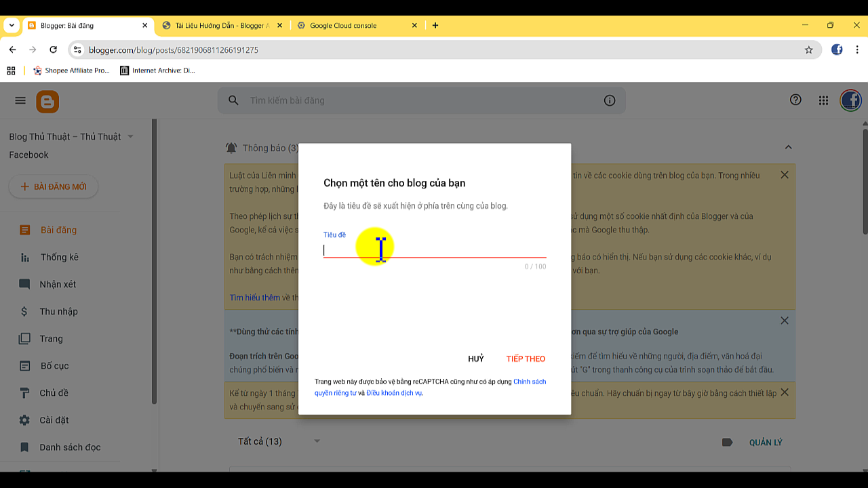The width and height of the screenshot is (868, 488).
Task: Click the Tiêu đề title input field
Action: click(434, 248)
